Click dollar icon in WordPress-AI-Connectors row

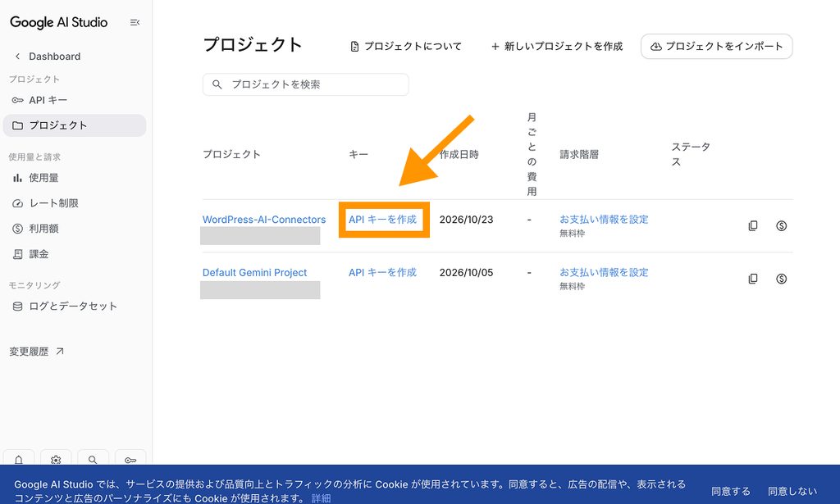(781, 226)
